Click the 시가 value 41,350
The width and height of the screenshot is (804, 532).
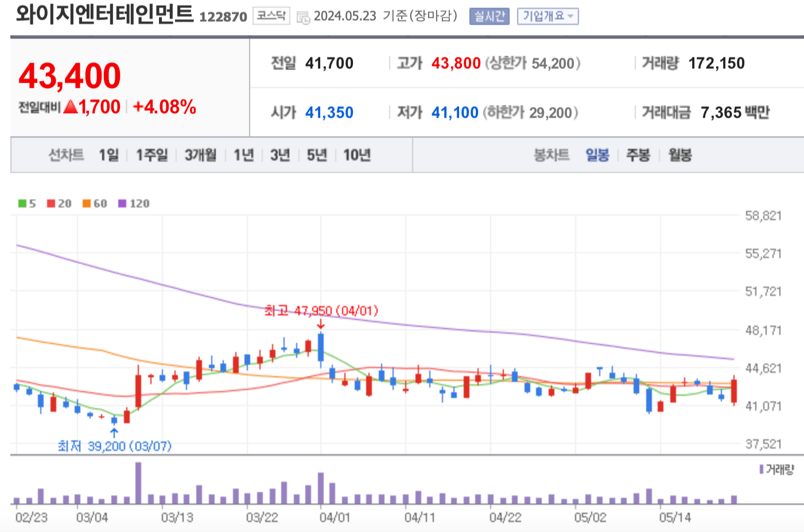click(x=329, y=112)
